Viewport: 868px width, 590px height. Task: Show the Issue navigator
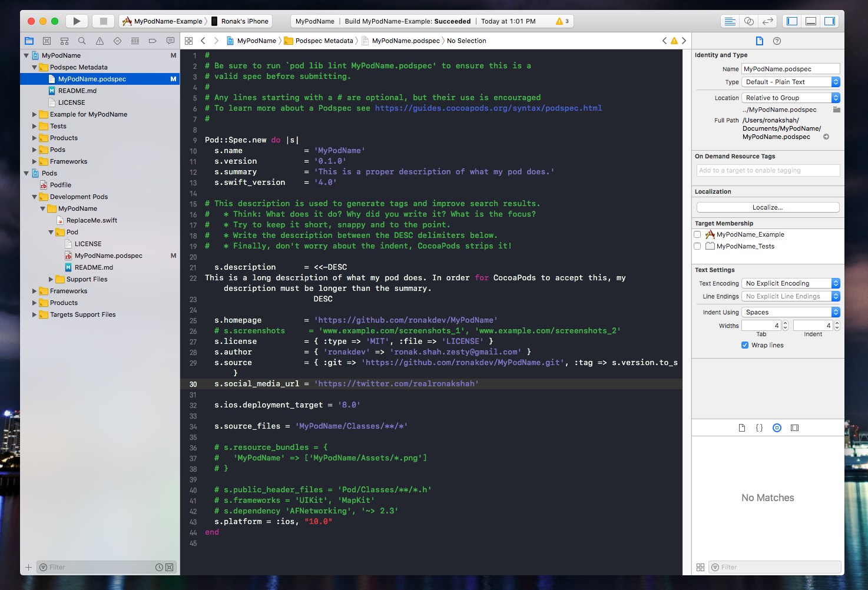(100, 41)
